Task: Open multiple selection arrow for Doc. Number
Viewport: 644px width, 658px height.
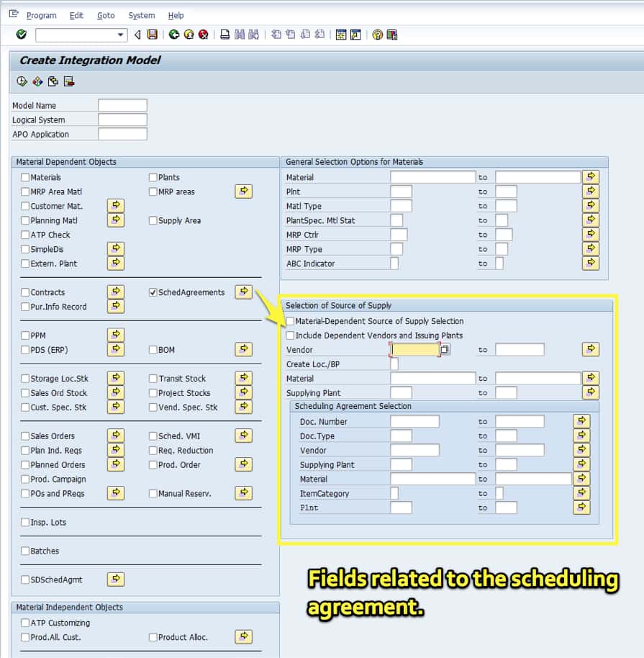Action: click(581, 421)
